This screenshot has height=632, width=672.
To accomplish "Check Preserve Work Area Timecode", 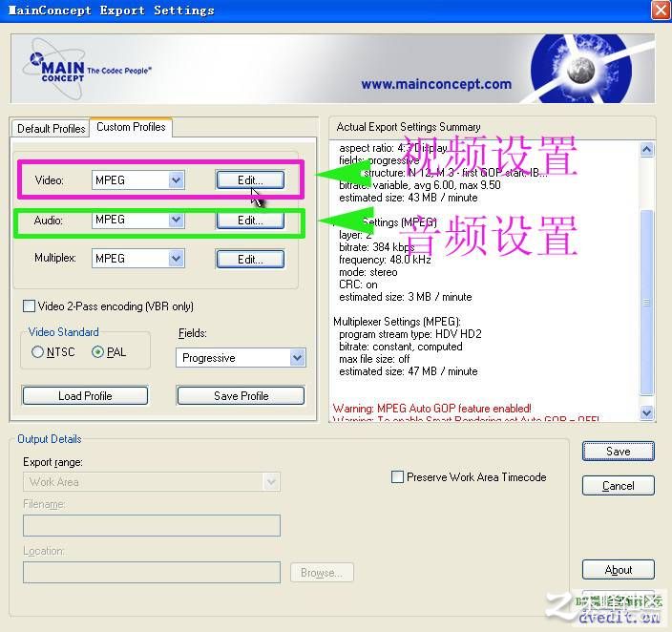I will (397, 476).
